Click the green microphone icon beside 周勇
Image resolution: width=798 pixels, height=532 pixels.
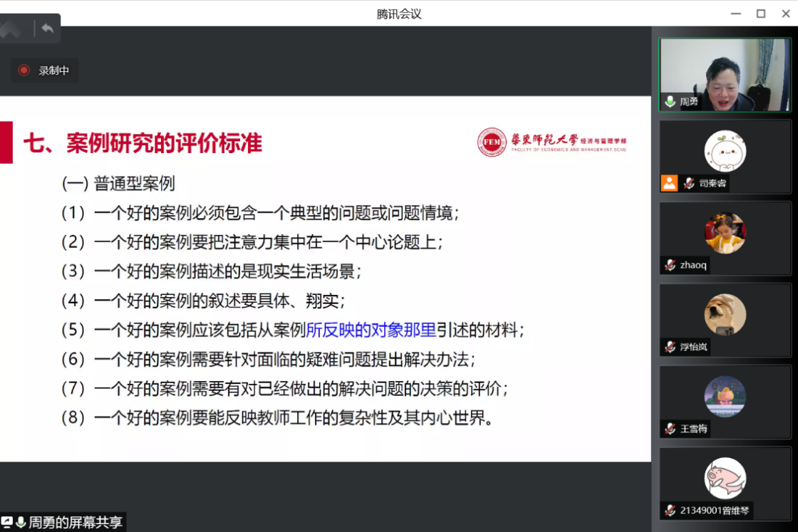[670, 102]
